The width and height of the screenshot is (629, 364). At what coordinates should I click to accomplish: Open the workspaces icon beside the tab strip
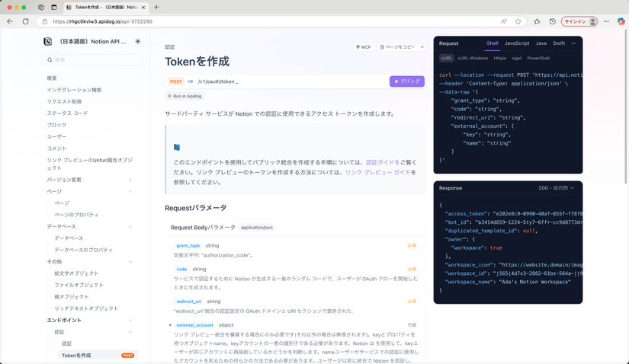pos(41,7)
